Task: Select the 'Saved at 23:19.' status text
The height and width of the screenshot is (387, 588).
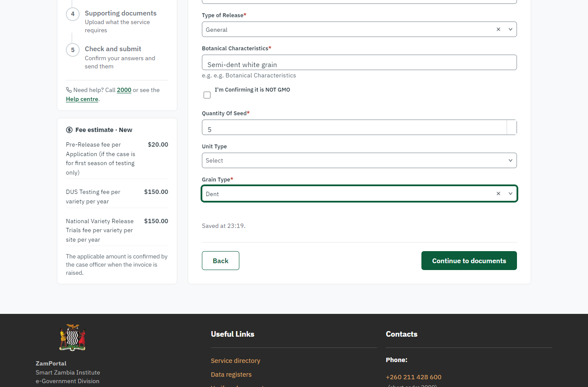Action: (x=223, y=226)
